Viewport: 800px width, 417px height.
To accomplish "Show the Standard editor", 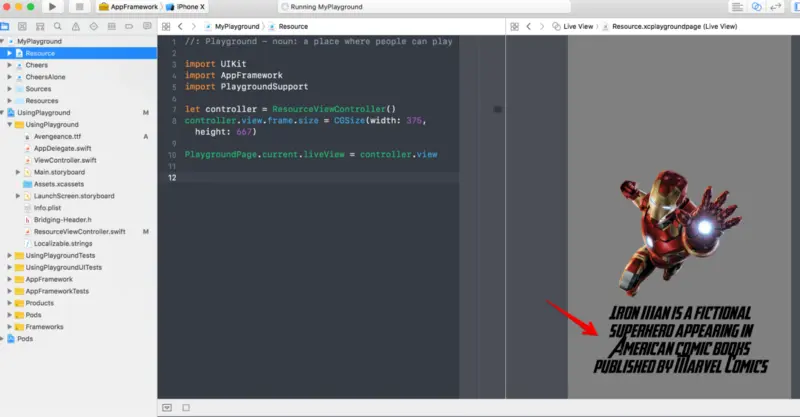I will (x=737, y=7).
